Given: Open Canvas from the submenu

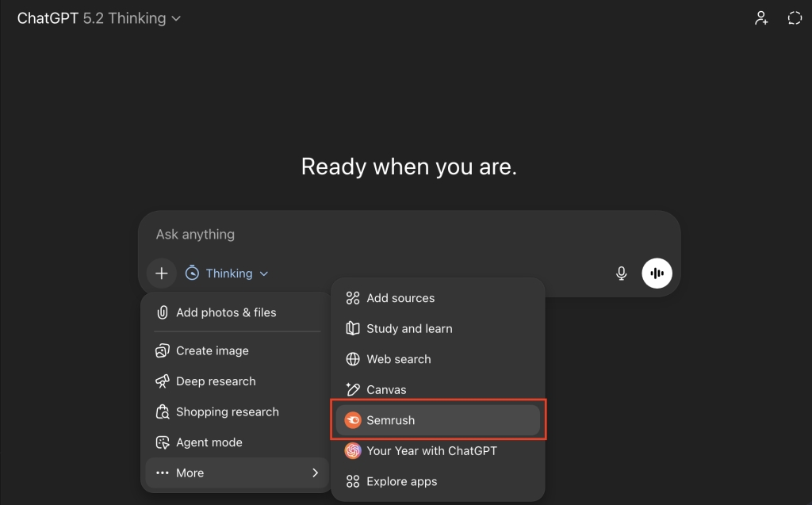Looking at the screenshot, I should pos(386,390).
